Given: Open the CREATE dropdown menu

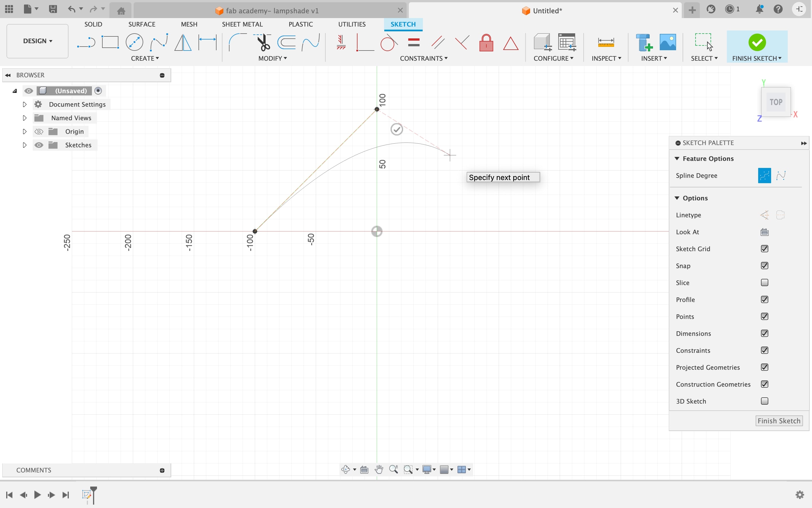Looking at the screenshot, I should click(x=145, y=58).
